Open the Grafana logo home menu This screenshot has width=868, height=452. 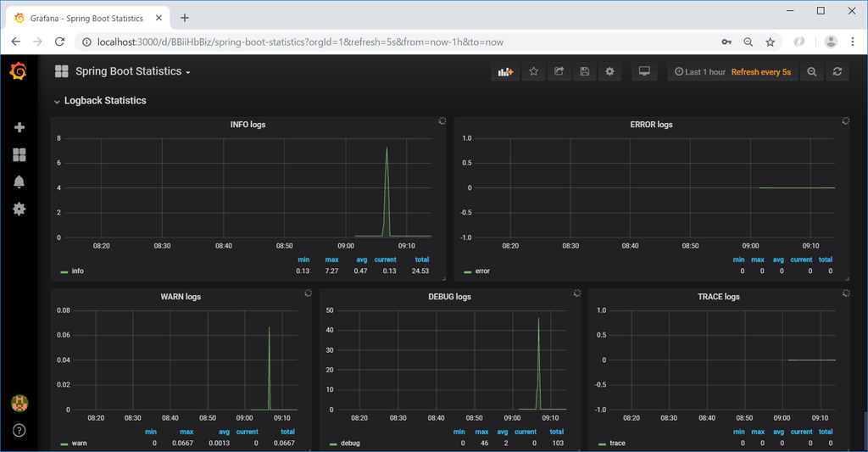point(19,71)
